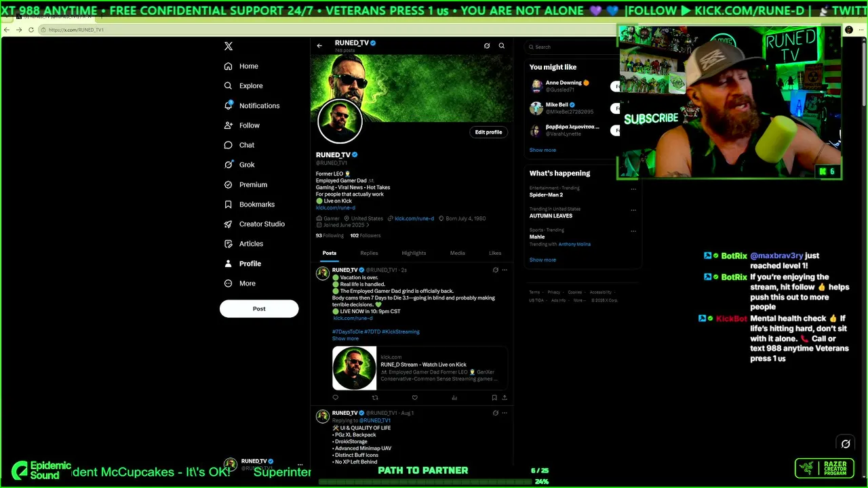Image resolution: width=868 pixels, height=488 pixels.
Task: Click the browser back arrow
Action: coord(7,30)
